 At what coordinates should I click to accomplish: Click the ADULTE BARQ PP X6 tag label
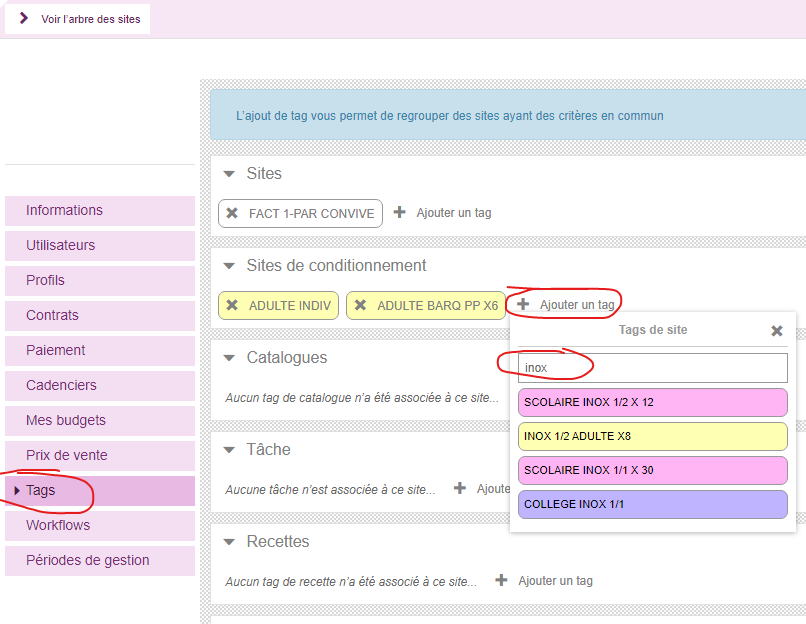[437, 305]
